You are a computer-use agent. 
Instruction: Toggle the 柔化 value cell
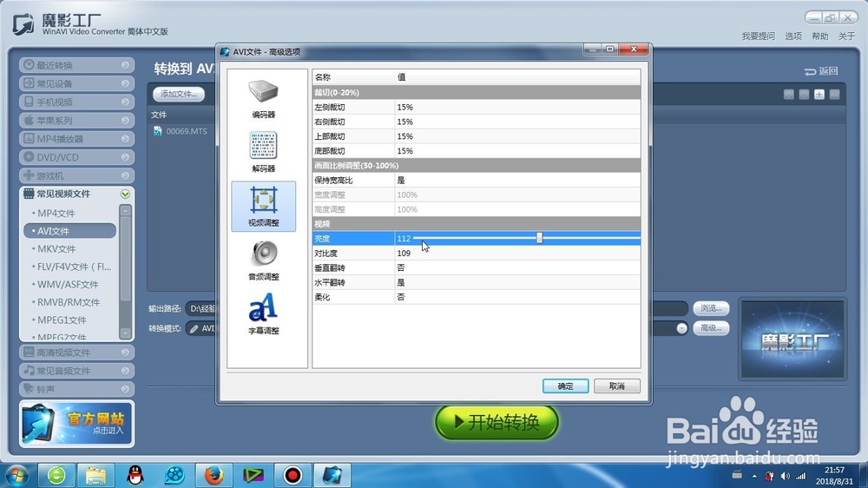coord(517,297)
